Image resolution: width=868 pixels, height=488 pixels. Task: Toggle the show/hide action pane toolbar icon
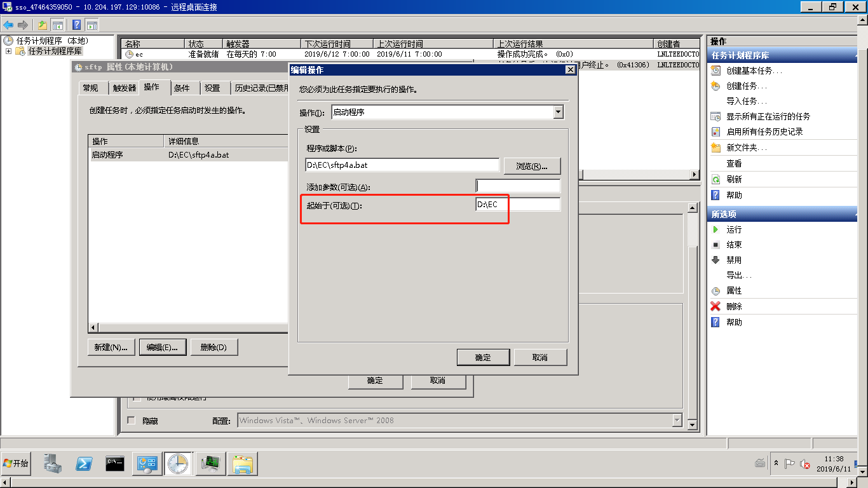pos(92,25)
